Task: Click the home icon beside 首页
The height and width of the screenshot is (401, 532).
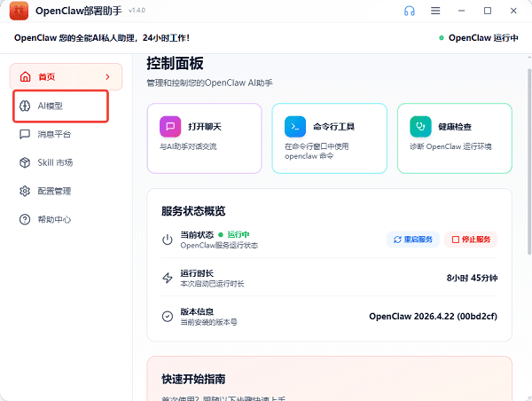Action: [x=26, y=76]
